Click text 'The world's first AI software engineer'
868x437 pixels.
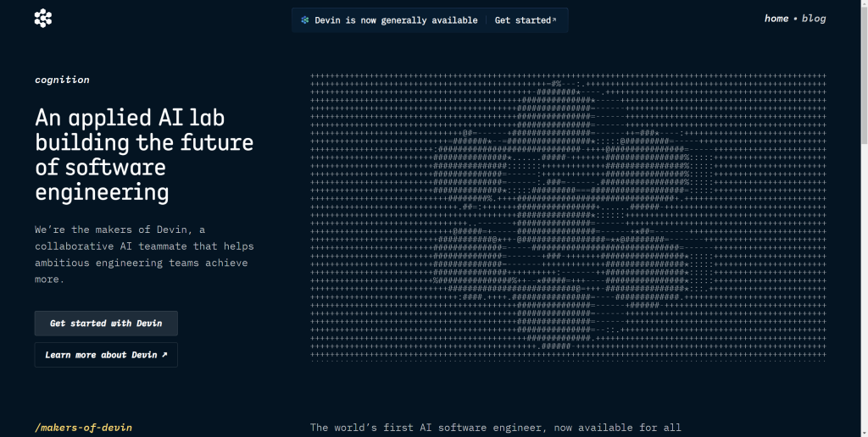coord(426,428)
